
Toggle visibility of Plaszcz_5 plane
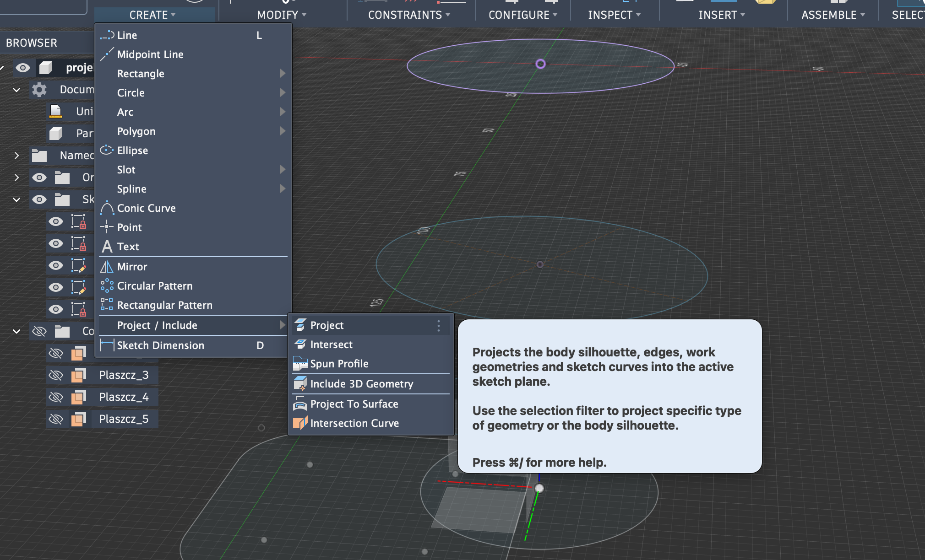click(56, 419)
